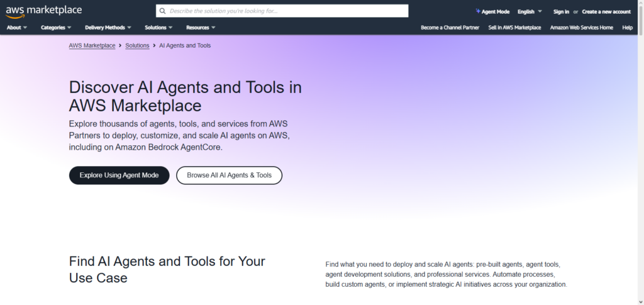
Task: Open the English language selector
Action: (530, 11)
